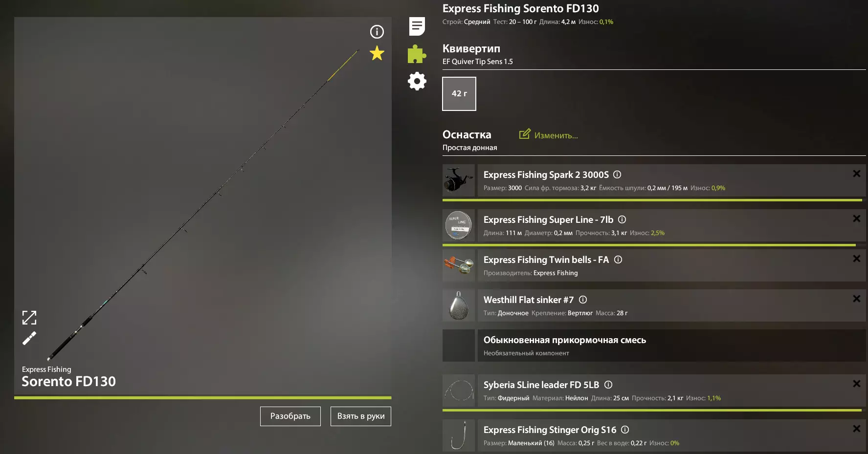
Task: Remove the Spark 2 3000S reel
Action: (x=857, y=173)
